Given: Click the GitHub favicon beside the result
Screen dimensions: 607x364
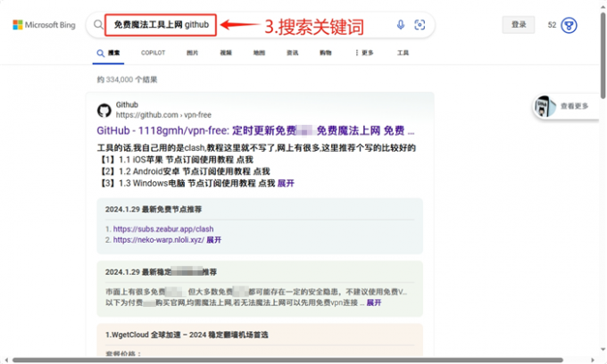Looking at the screenshot, I should pos(104,111).
